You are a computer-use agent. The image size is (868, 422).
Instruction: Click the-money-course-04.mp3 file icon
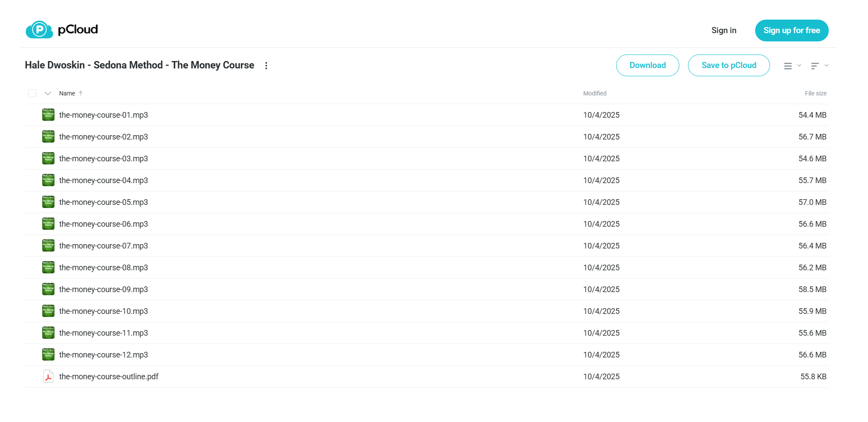[x=48, y=180]
